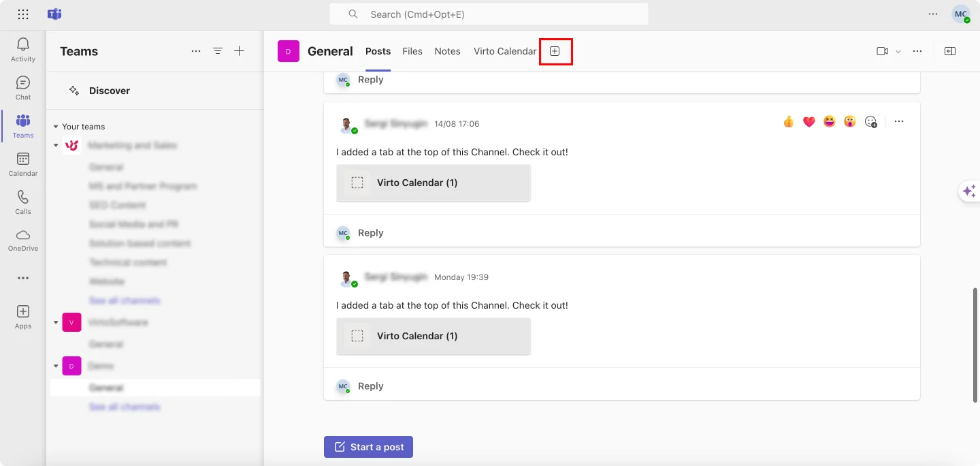This screenshot has width=980, height=466.
Task: Open the MC profile avatar menu
Action: click(961, 14)
